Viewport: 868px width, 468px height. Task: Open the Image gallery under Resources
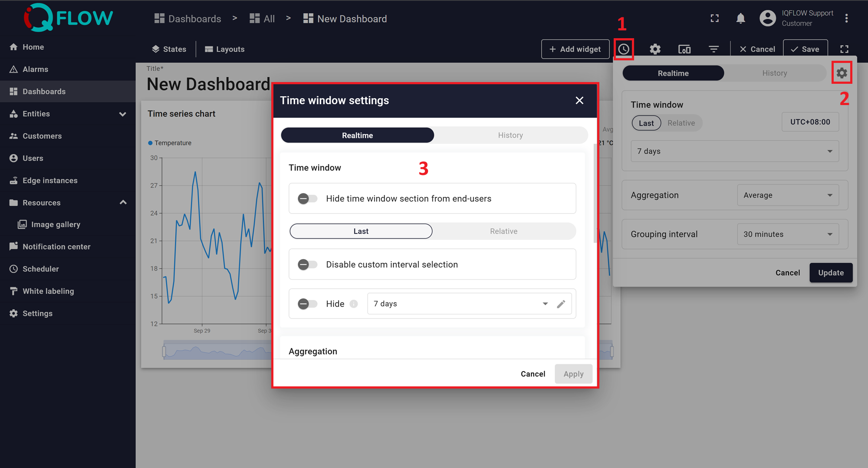pos(55,224)
